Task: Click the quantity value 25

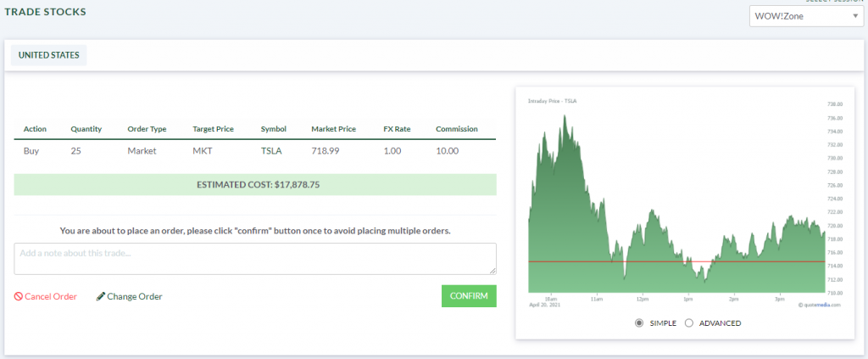Action: click(75, 150)
